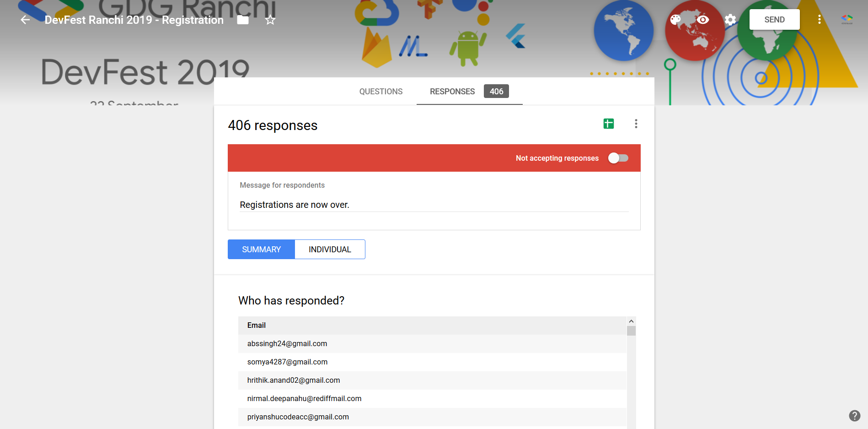Open the header three-dot more menu
This screenshot has width=868, height=429.
819,19
